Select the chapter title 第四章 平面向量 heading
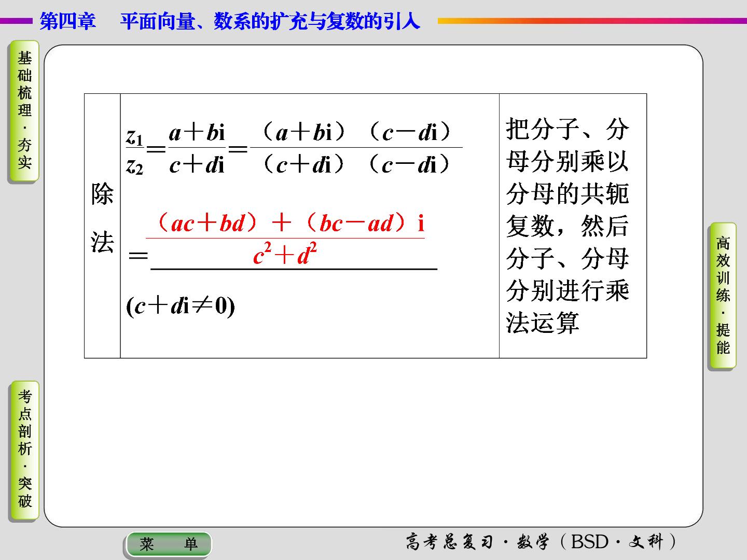The height and width of the screenshot is (560, 747). (x=230, y=21)
